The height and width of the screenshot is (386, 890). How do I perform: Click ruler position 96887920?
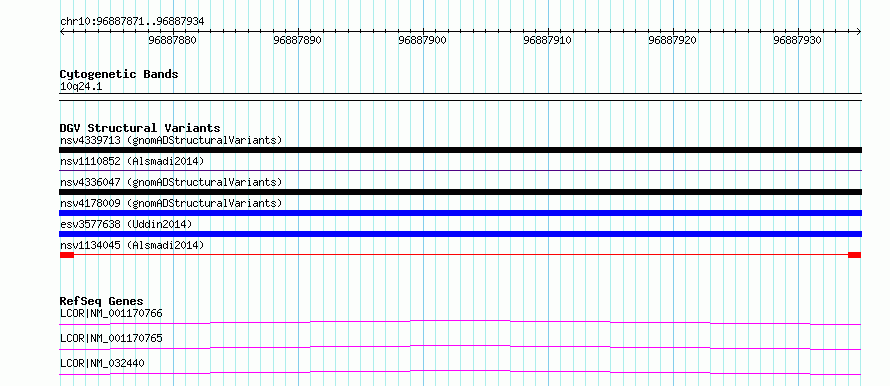tap(672, 40)
